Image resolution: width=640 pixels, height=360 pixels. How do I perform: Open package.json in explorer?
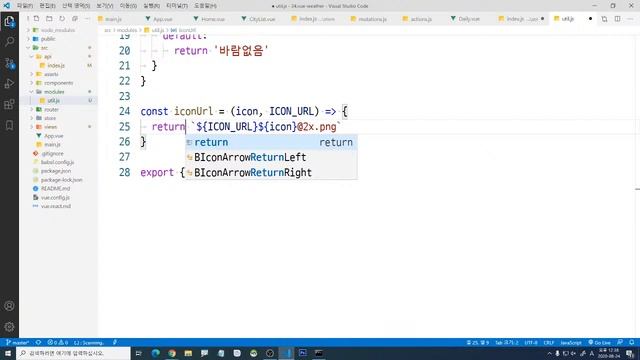point(56,171)
